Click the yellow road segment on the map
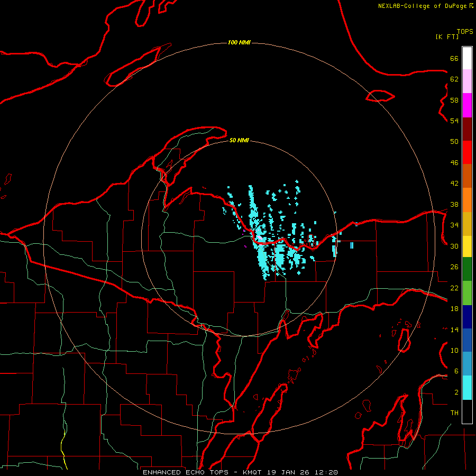 (63, 451)
